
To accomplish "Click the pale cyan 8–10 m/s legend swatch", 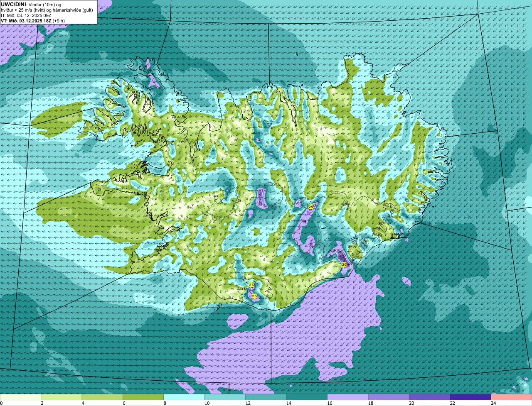I will tap(185, 397).
